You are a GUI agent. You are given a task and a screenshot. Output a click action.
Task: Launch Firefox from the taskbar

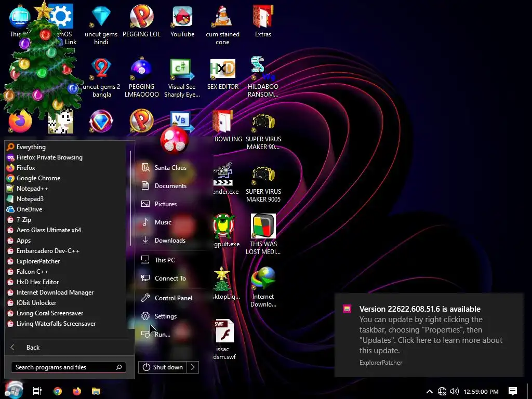pyautogui.click(x=77, y=391)
